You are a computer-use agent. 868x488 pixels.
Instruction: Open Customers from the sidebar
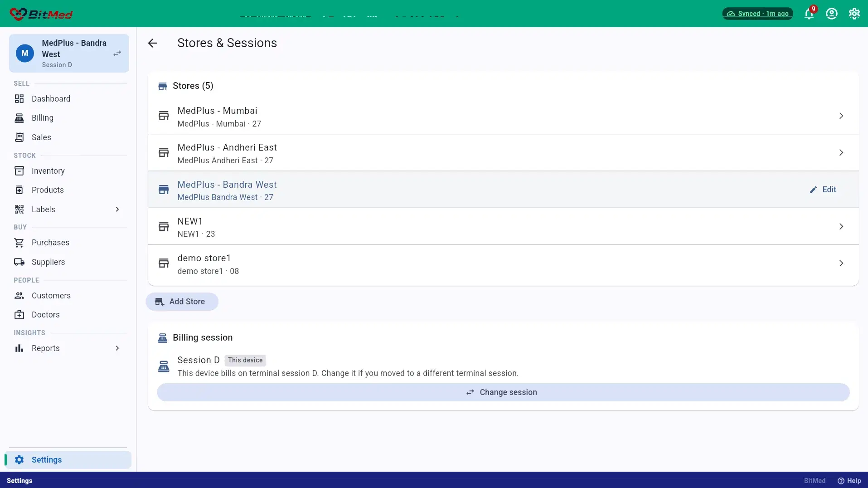pyautogui.click(x=68, y=296)
